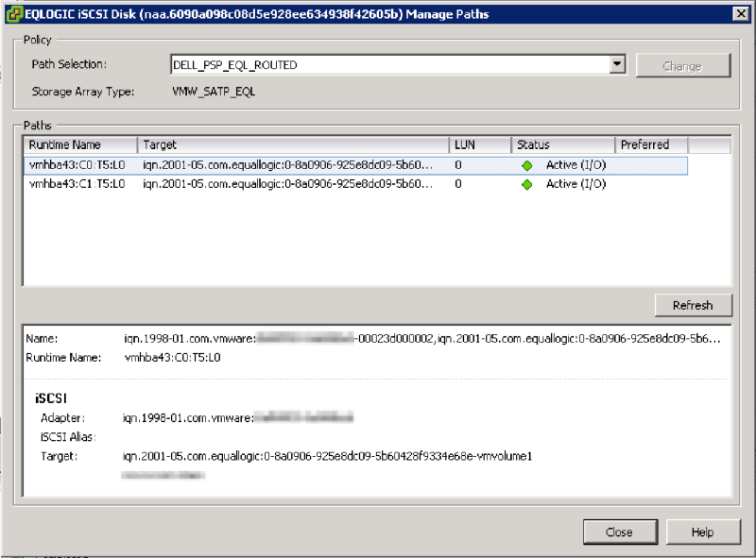Click the iSCSI Alias label
756x558 pixels.
tap(68, 437)
